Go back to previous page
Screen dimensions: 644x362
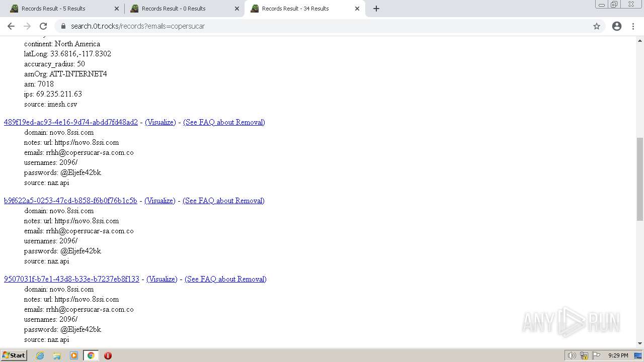click(x=11, y=26)
